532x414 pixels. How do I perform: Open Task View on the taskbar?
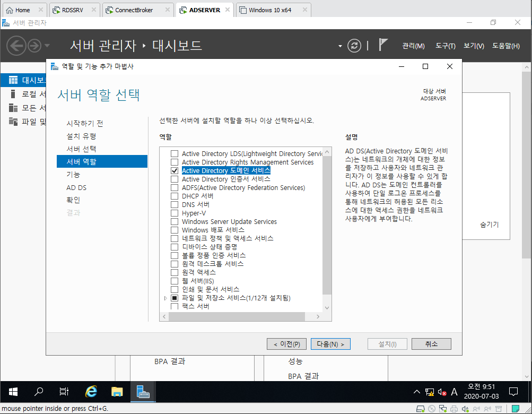(x=64, y=392)
